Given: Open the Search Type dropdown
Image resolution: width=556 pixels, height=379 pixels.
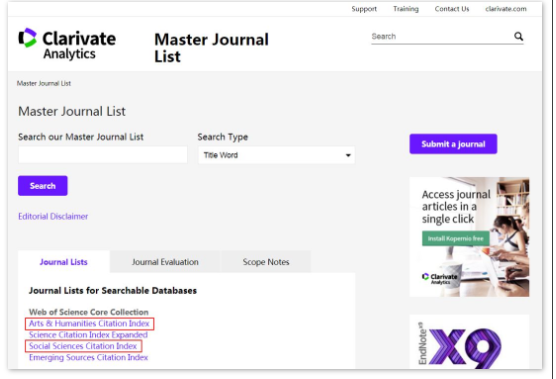Looking at the screenshot, I should click(x=276, y=155).
